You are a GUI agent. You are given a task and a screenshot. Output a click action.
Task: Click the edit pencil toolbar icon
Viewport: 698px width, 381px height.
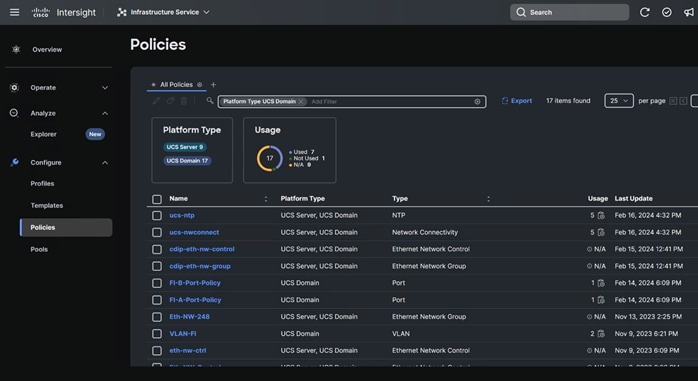pyautogui.click(x=156, y=101)
